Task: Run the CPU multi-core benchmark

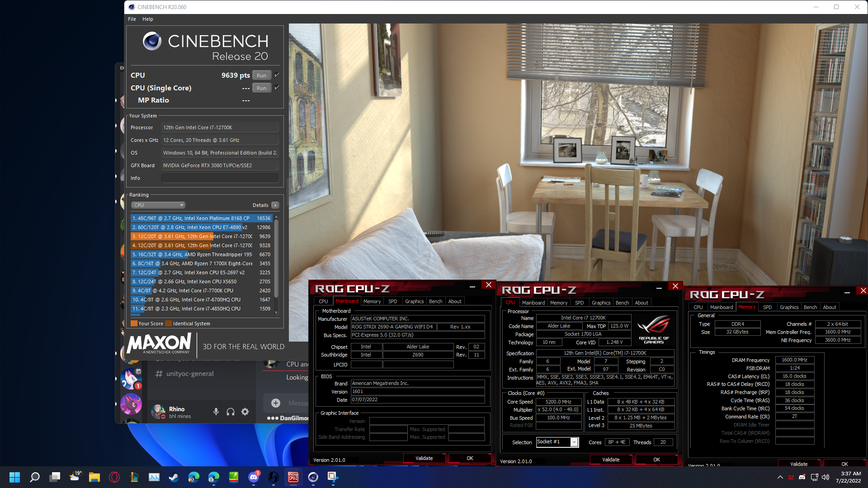Action: (x=262, y=75)
